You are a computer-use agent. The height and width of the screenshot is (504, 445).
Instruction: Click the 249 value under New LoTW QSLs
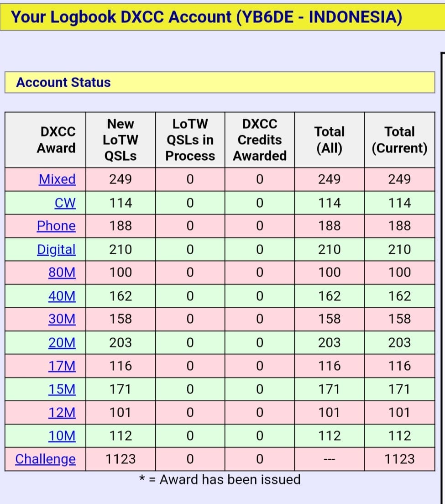pos(120,179)
